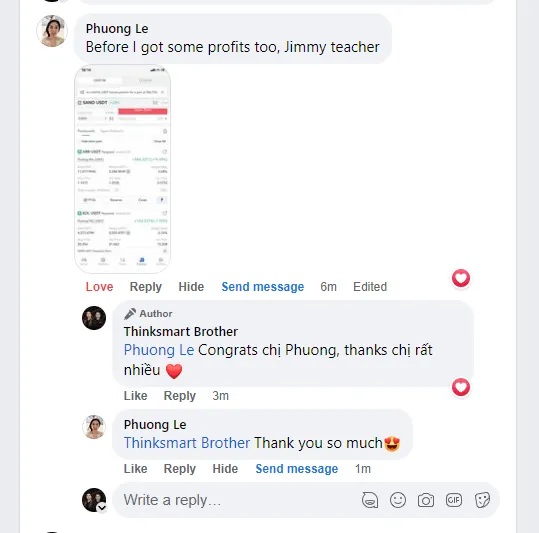
Task: Like the "Thank you so much" reply
Action: (x=135, y=468)
